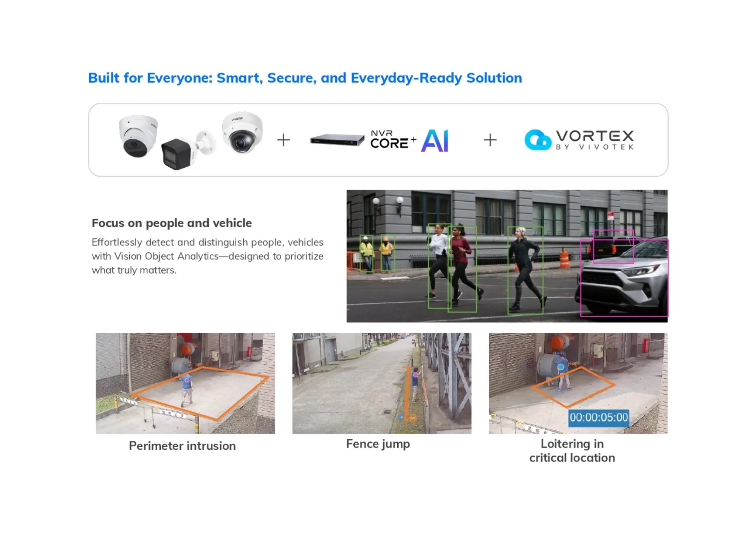Click the plus sign after the cameras
Image resolution: width=756 pixels, height=534 pixels.
point(283,140)
